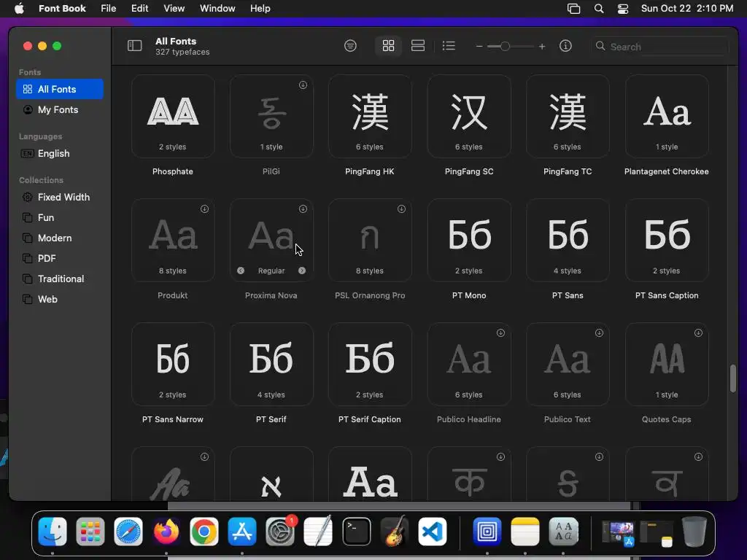
Task: Select the PingFang SC font card
Action: point(469,116)
